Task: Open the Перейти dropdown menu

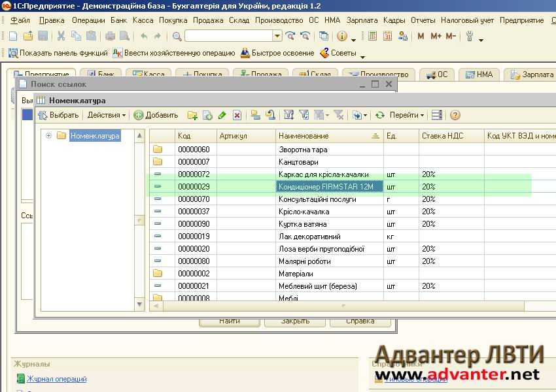Action: 407,115
